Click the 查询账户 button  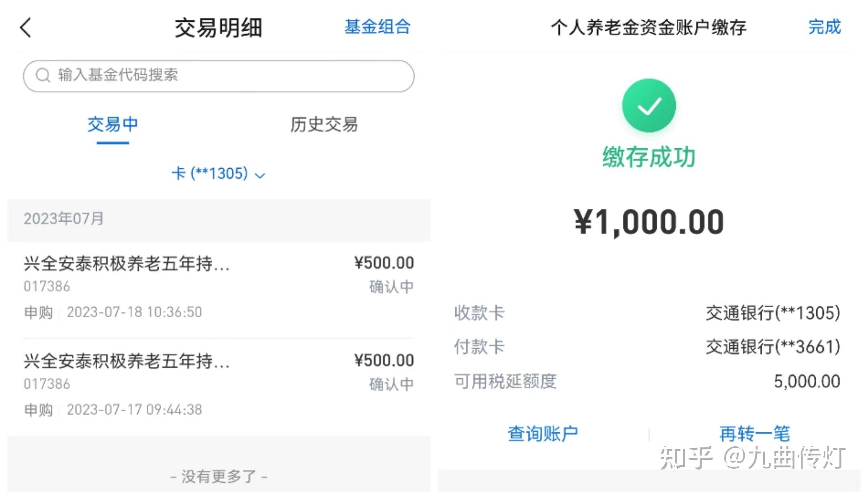pyautogui.click(x=542, y=434)
